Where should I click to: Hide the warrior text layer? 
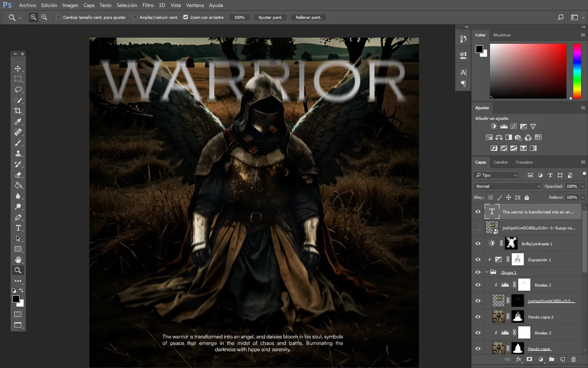(478, 212)
